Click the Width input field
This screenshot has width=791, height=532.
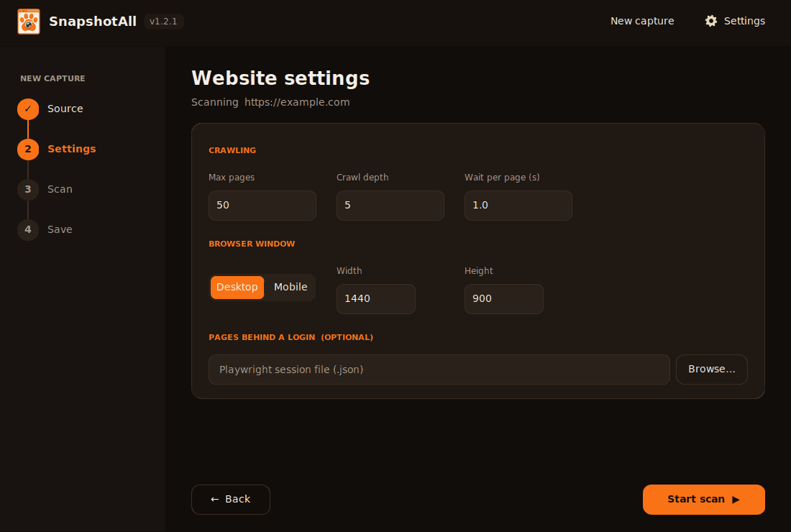tap(376, 299)
